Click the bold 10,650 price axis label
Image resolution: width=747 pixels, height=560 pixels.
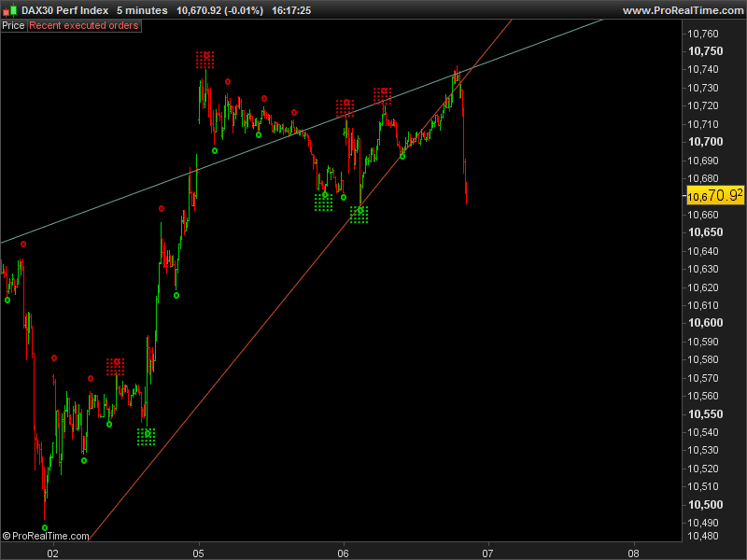(x=705, y=232)
